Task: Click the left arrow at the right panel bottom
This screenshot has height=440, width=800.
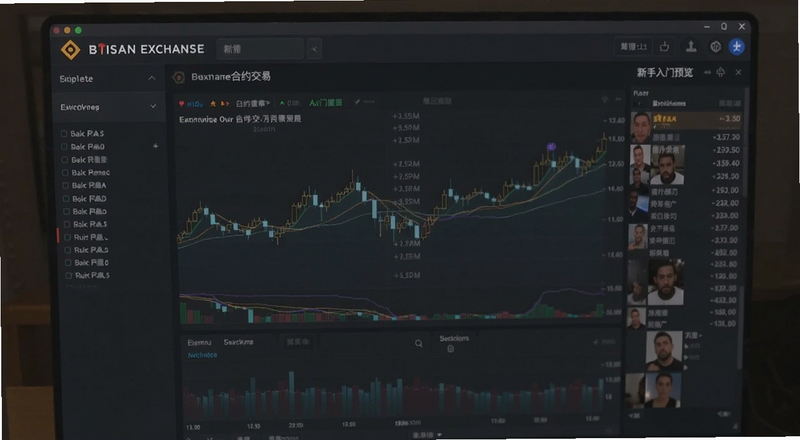Action: click(632, 416)
